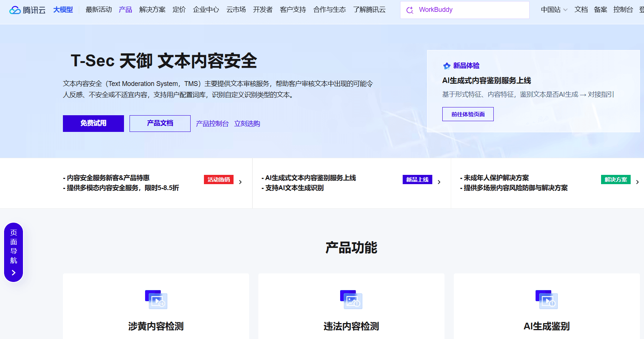Image resolution: width=644 pixels, height=339 pixels.
Task: Click the AI生成式内容鉴别服务上线 headline
Action: (x=487, y=80)
